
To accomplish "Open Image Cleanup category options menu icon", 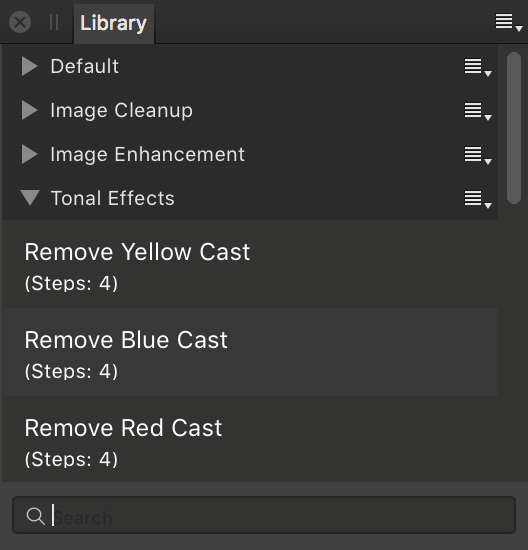I will pyautogui.click(x=478, y=111).
